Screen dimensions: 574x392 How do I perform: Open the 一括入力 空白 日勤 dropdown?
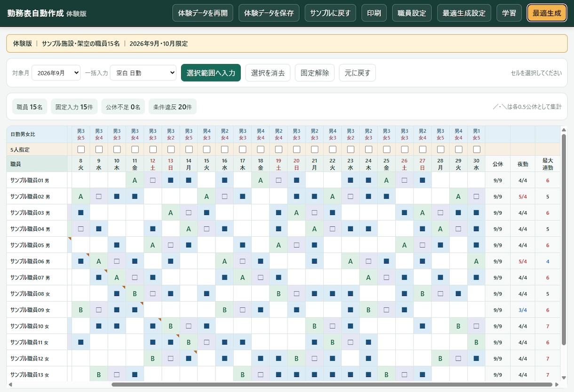pos(143,73)
